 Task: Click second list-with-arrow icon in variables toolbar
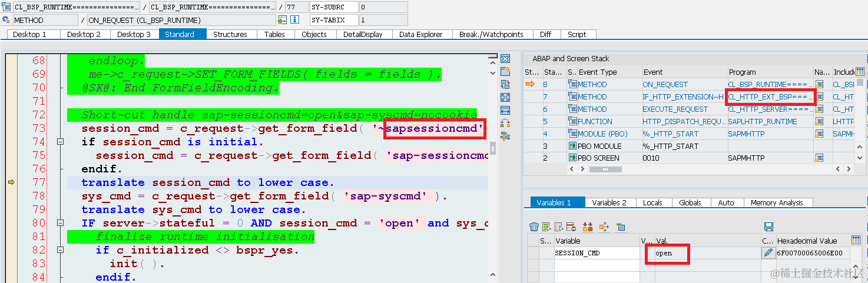560,227
